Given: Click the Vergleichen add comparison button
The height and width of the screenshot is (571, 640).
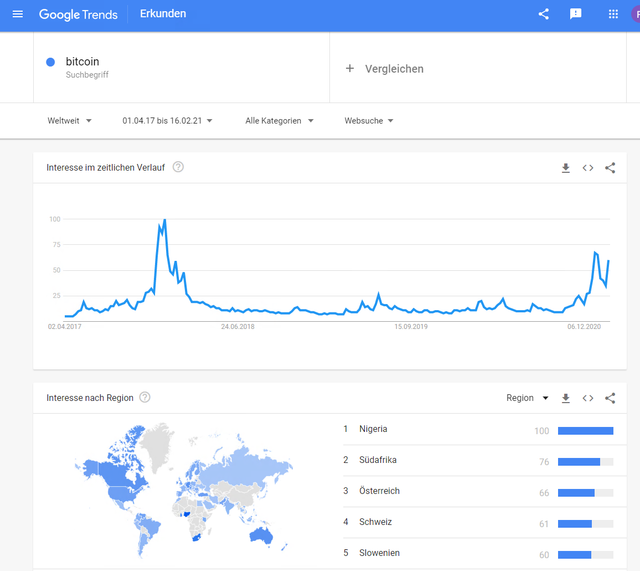Looking at the screenshot, I should (x=385, y=69).
